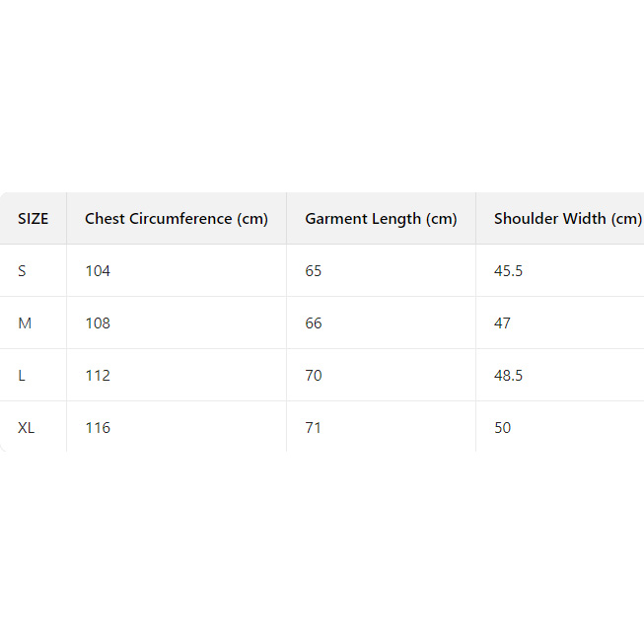Click chest value 104 for size S
Image resolution: width=644 pixels, height=644 pixels.
[98, 271]
